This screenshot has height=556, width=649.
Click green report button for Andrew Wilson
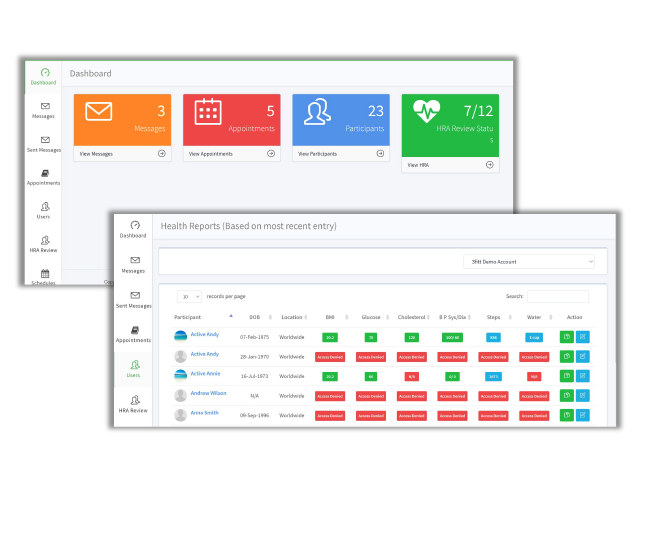(567, 395)
